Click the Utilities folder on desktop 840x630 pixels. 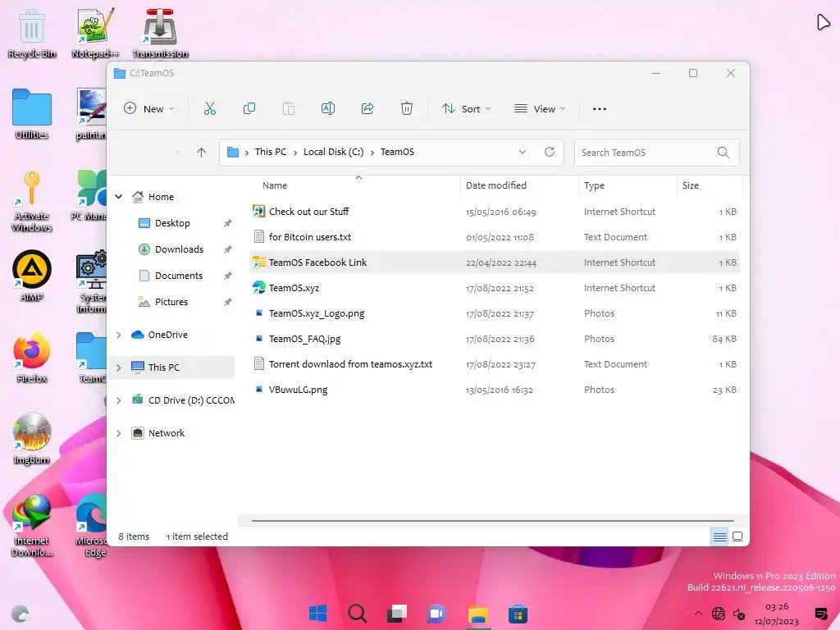(x=32, y=114)
